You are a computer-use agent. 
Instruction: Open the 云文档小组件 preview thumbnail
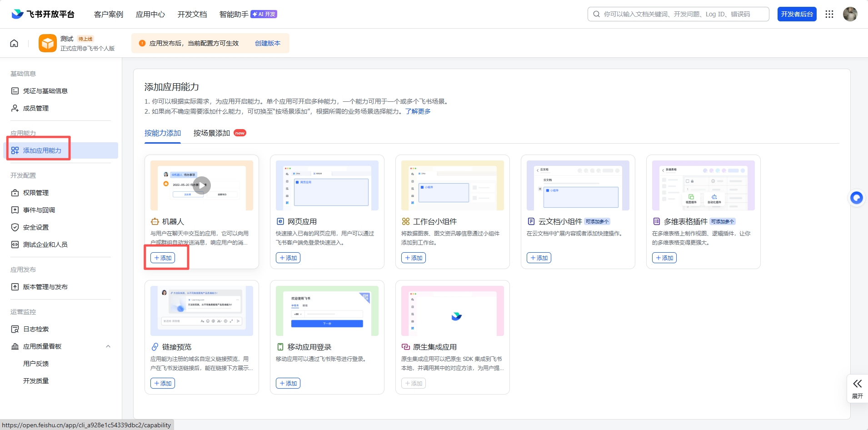578,185
